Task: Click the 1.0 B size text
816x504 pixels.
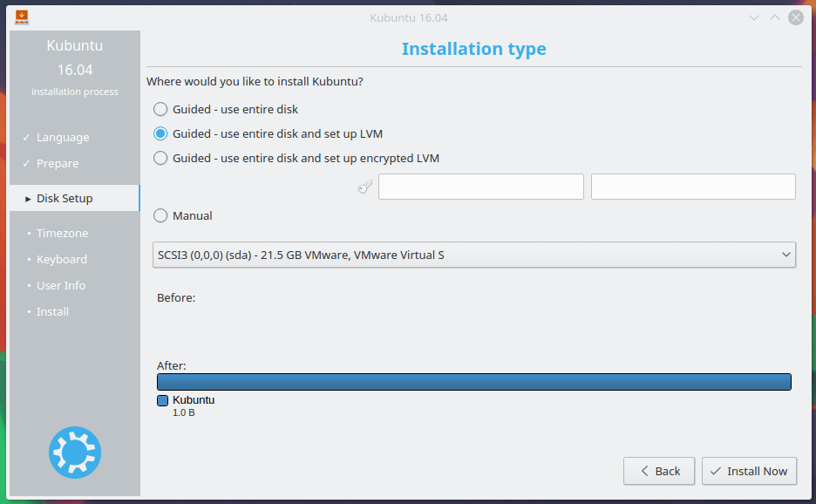Action: point(184,412)
